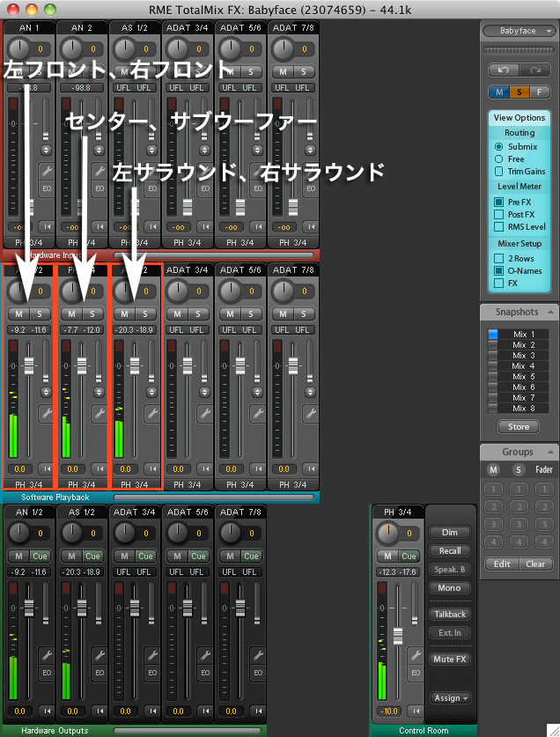Mute the AS 1/2 hardware output channel
560x737 pixels.
[70, 556]
